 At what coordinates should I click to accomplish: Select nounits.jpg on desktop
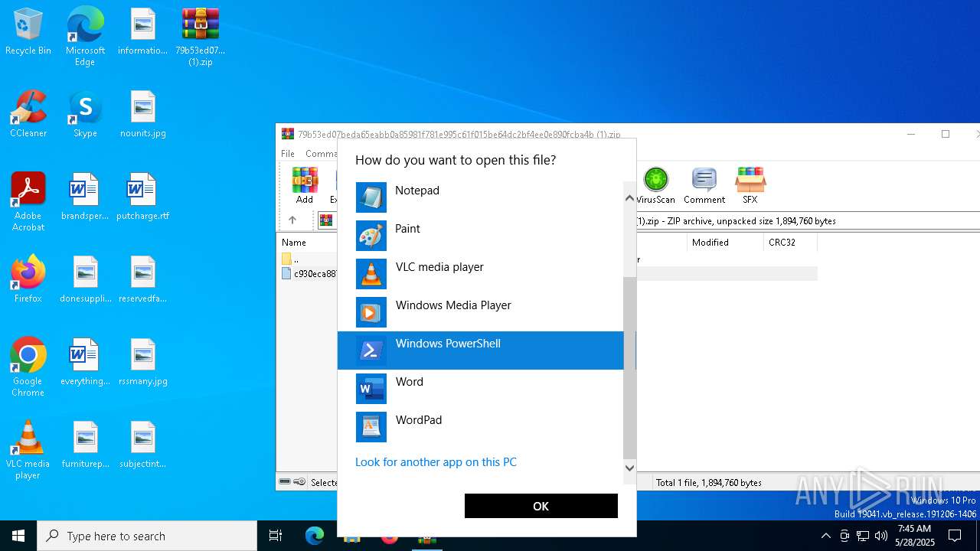coord(142,115)
